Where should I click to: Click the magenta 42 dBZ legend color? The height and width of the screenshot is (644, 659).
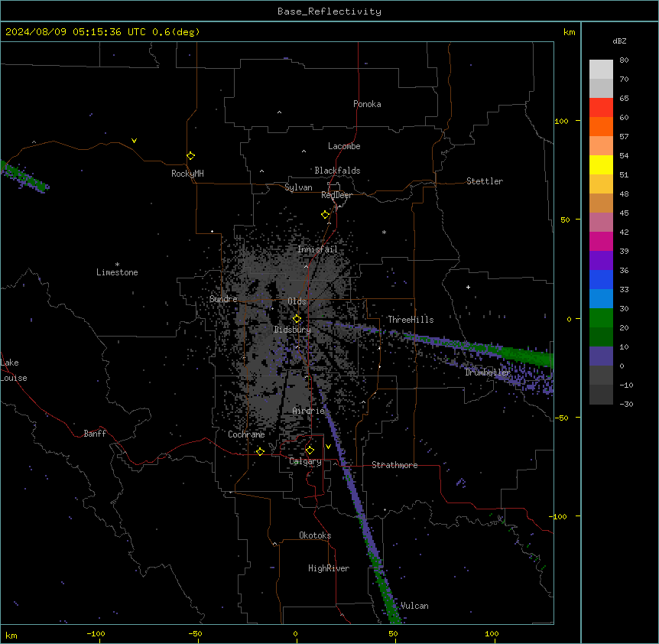pyautogui.click(x=601, y=241)
